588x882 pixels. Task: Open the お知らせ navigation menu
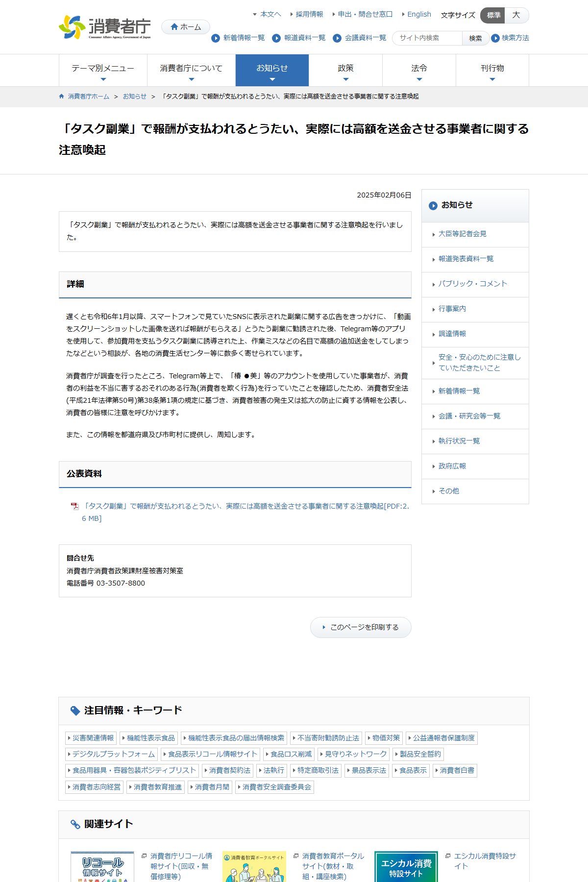click(x=272, y=71)
